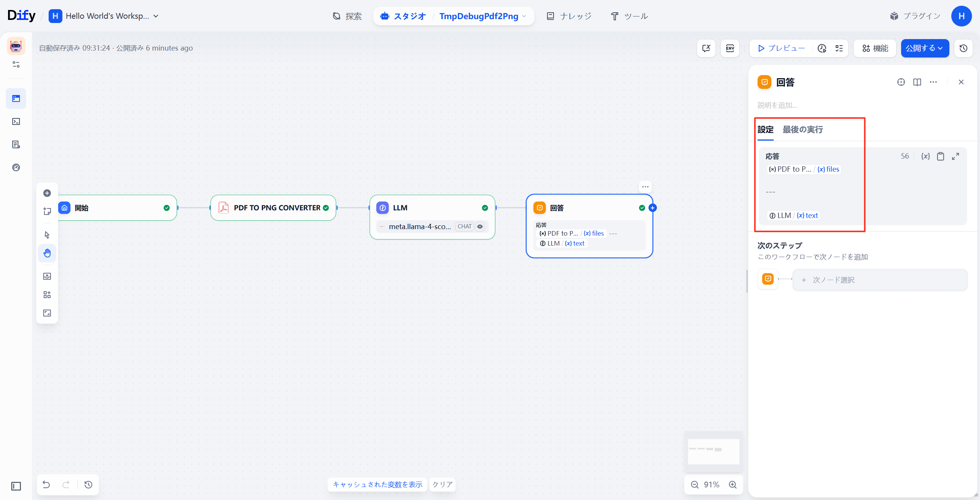This screenshot has height=500, width=980.
Task: Click キャッシュされた変数を表示 link
Action: [x=377, y=484]
